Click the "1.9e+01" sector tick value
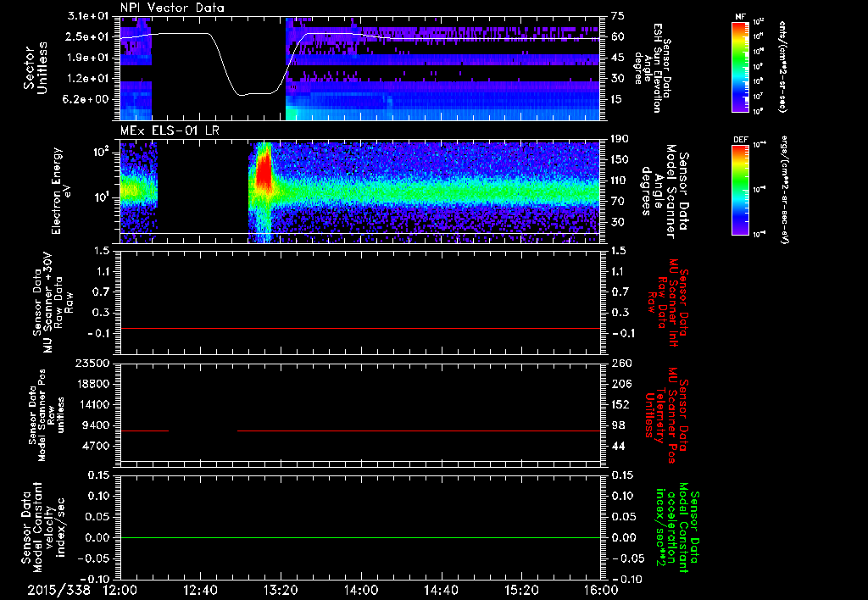This screenshot has width=868, height=600. [87, 58]
